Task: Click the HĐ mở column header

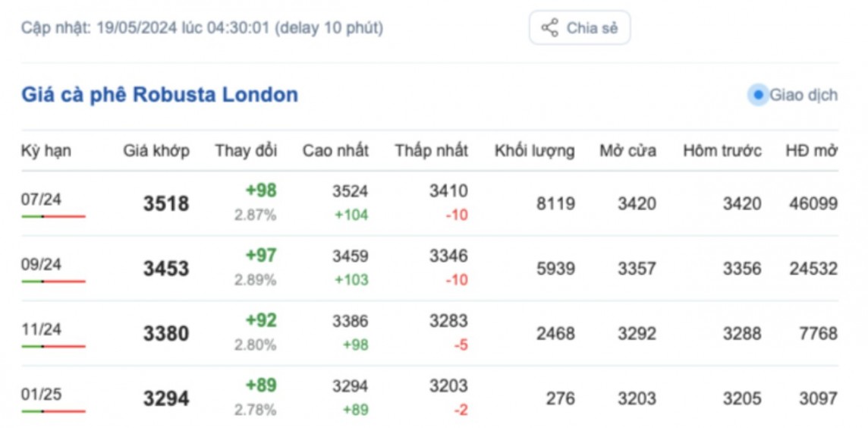Action: 811,150
